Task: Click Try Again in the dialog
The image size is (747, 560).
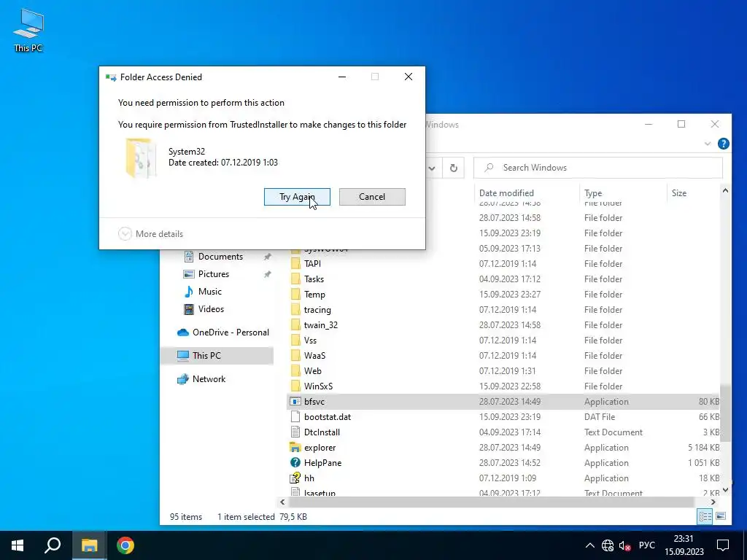Action: point(297,197)
